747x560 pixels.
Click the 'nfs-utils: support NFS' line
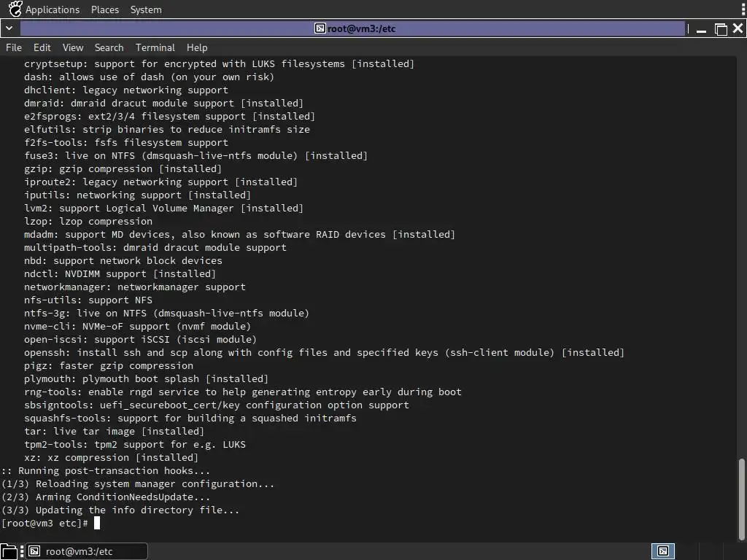[x=88, y=300]
